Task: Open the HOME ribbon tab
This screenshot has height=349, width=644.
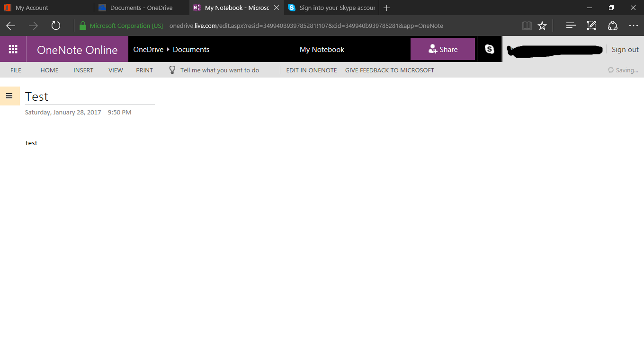Action: click(49, 70)
